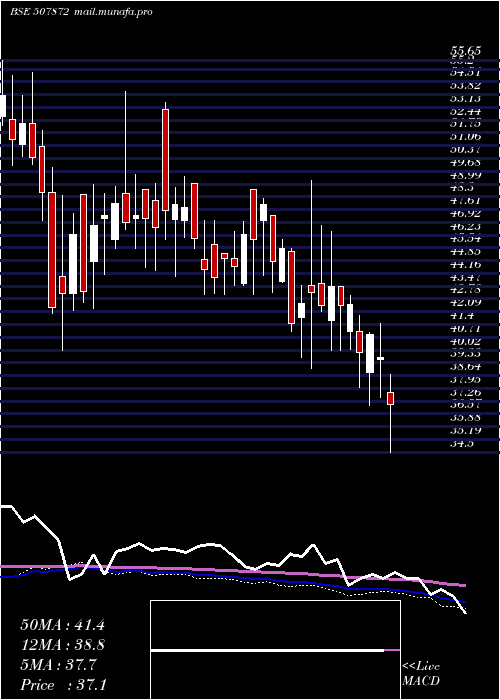Select the 41.4 price axis label
The image size is (500, 700).
(x=461, y=316)
